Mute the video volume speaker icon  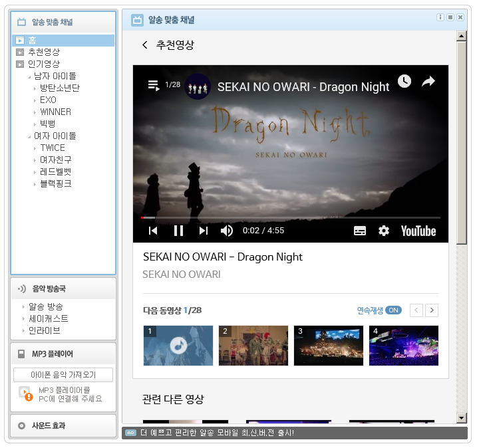[227, 231]
